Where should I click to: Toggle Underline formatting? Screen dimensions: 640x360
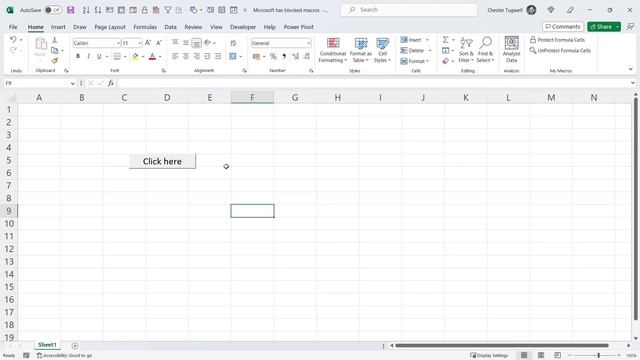click(x=99, y=56)
